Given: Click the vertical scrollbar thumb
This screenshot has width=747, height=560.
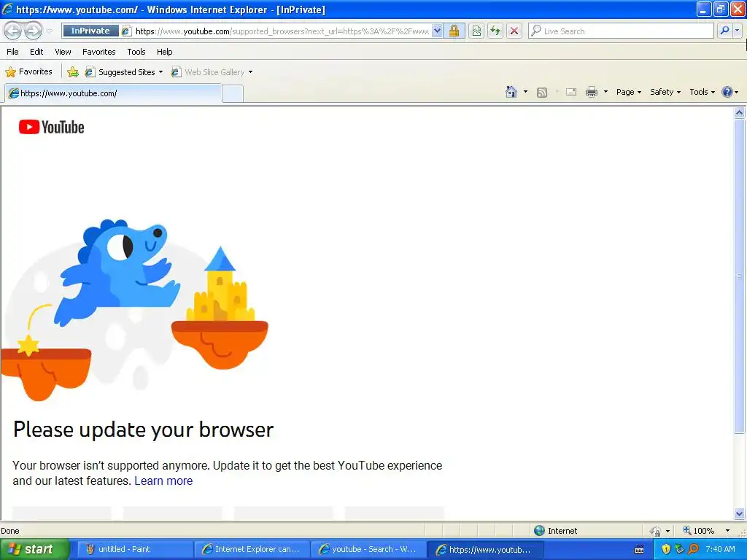Looking at the screenshot, I should coord(740,276).
